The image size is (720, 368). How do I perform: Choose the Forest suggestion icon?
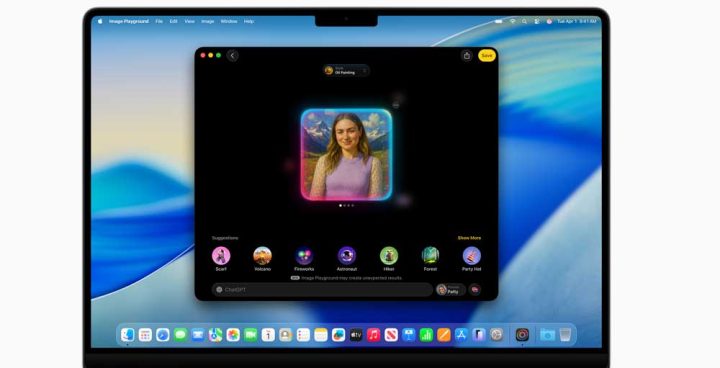click(430, 255)
